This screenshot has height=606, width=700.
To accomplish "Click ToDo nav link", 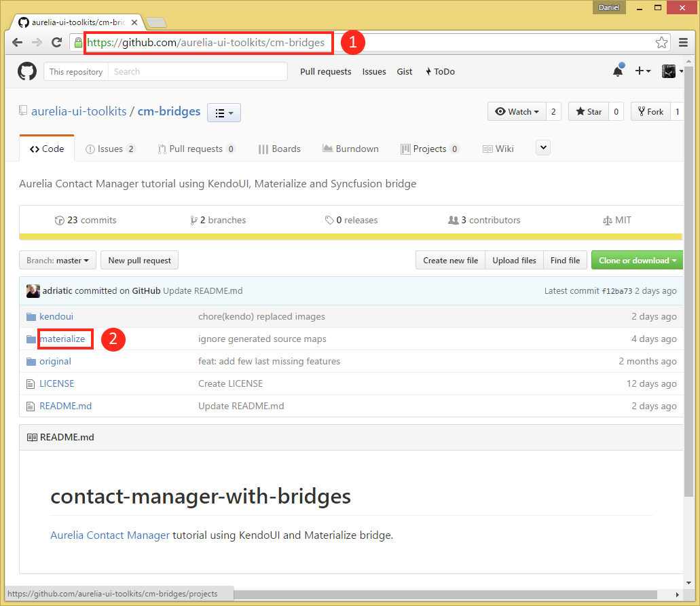I will click(x=440, y=71).
